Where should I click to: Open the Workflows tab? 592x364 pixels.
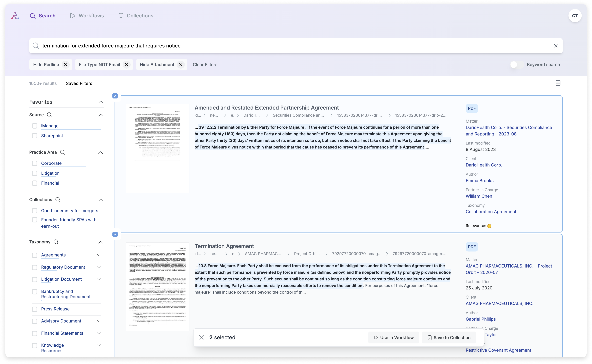[x=87, y=16]
